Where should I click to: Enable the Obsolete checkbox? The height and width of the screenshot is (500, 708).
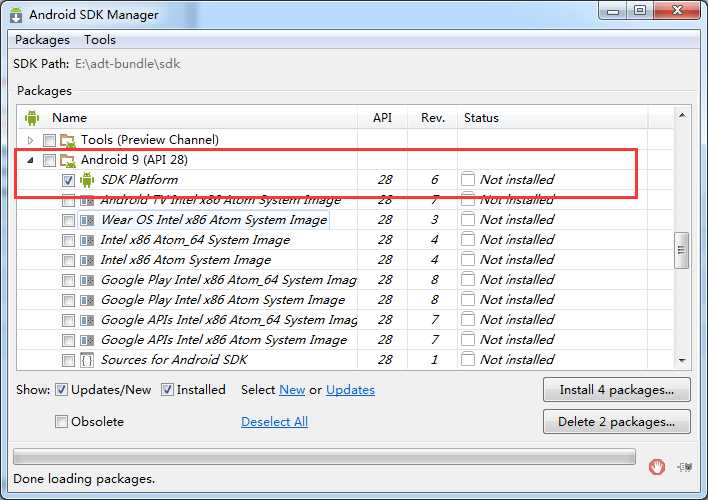[61, 421]
